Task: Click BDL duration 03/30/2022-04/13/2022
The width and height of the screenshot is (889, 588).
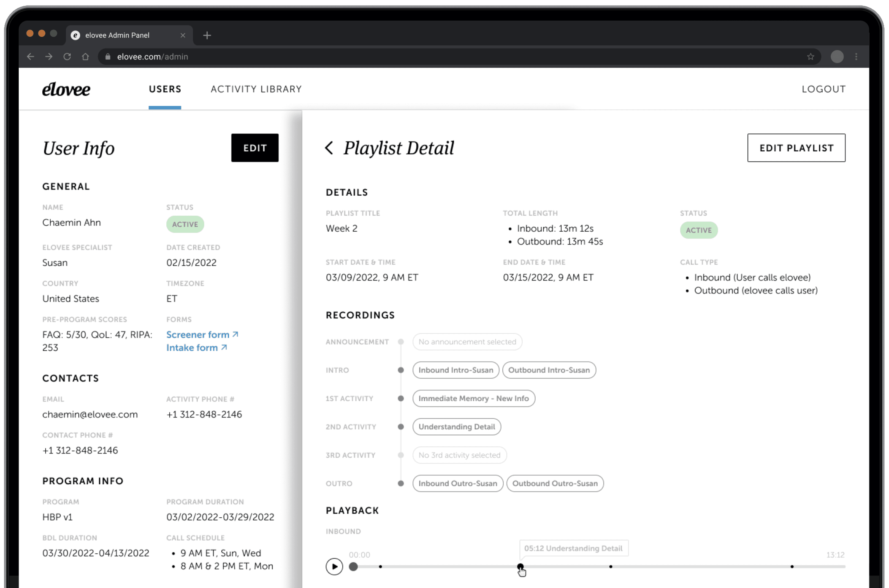Action: click(96, 553)
